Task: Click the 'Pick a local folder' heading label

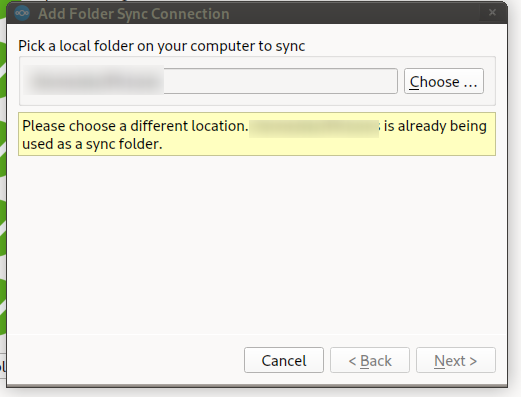Action: coord(162,46)
